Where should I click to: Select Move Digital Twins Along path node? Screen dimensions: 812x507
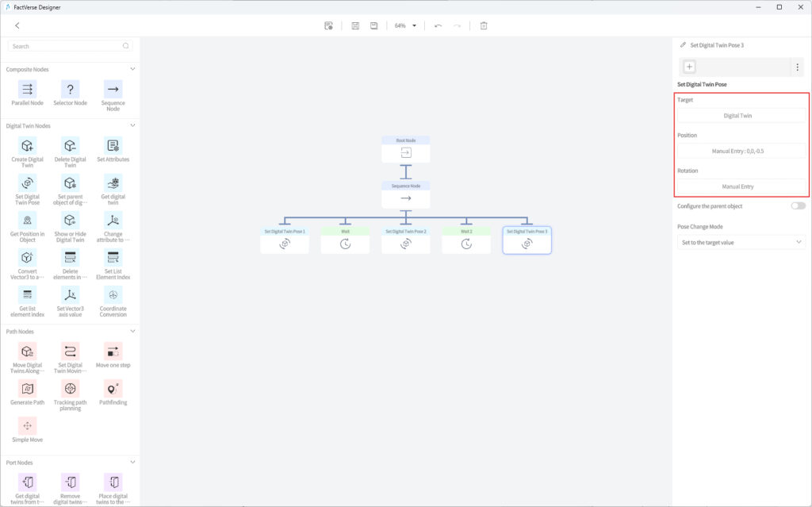click(x=28, y=351)
